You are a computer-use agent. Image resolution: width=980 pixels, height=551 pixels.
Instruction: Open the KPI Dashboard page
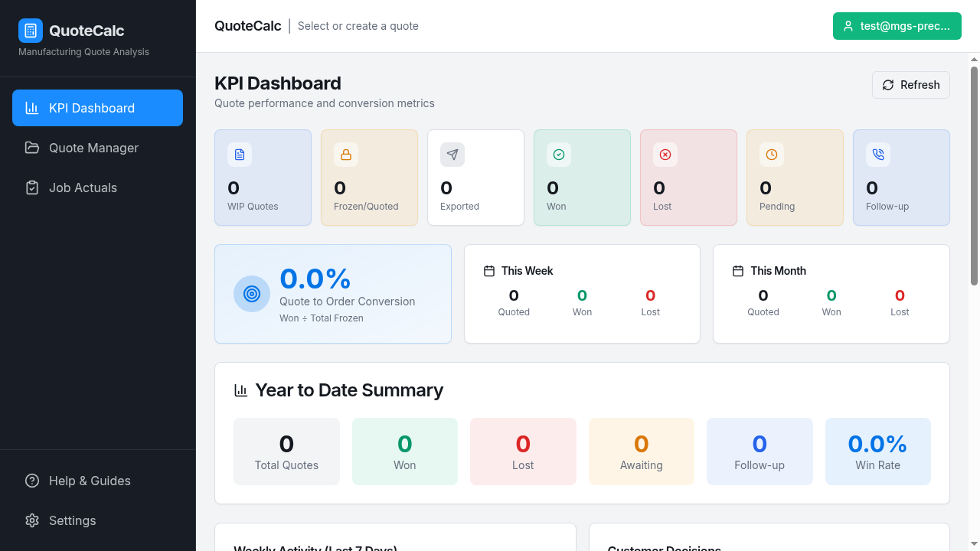pos(97,108)
